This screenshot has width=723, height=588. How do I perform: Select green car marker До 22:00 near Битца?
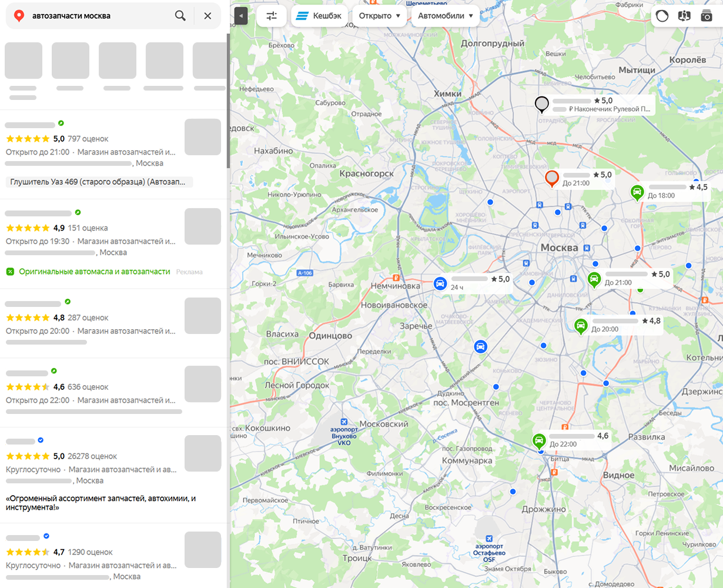(539, 440)
